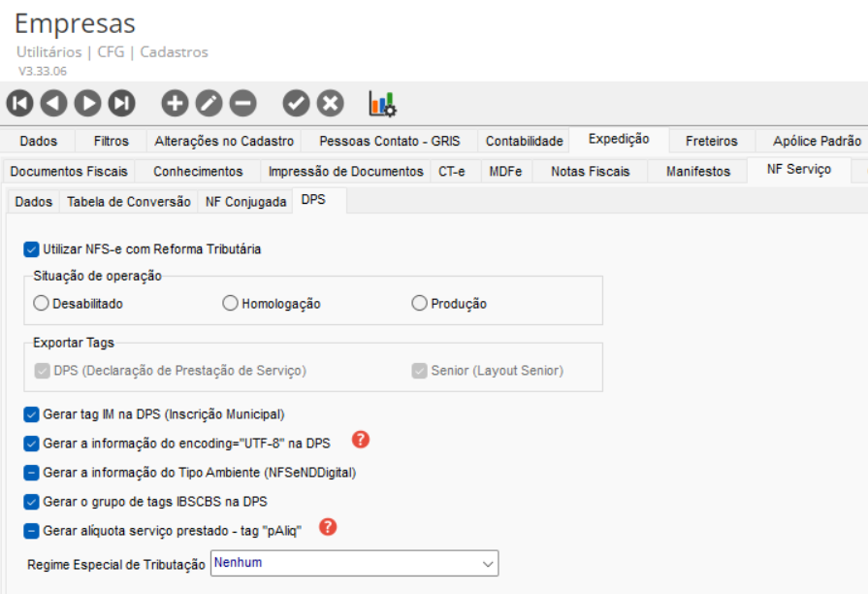Choose the Produção operation mode

click(x=420, y=304)
